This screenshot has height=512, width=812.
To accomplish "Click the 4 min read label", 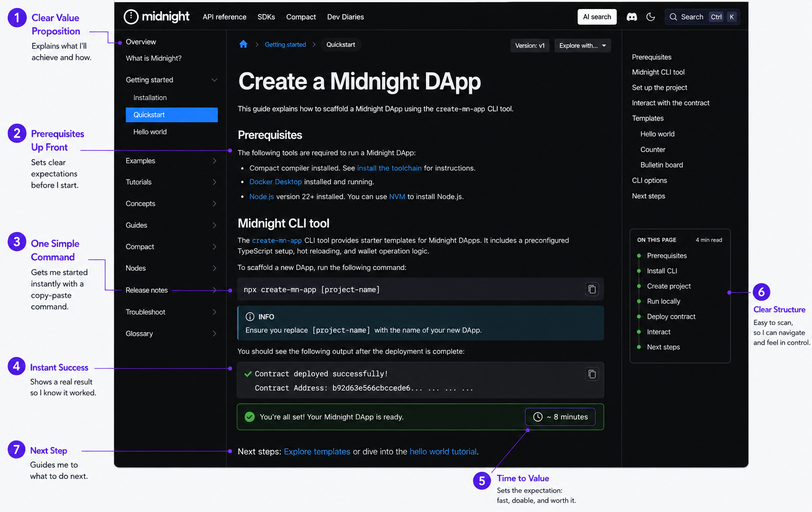I will 708,240.
